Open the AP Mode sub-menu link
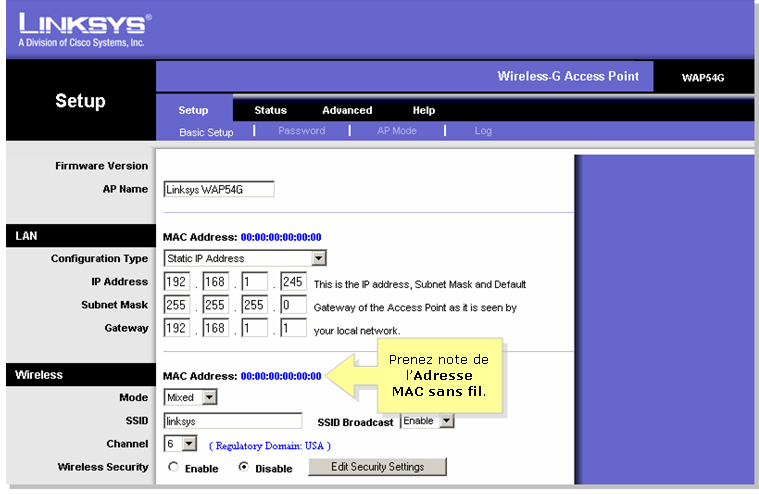Image resolution: width=759 pixels, height=495 pixels. 396,131
